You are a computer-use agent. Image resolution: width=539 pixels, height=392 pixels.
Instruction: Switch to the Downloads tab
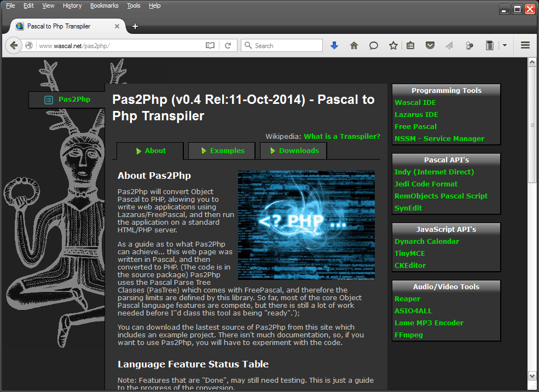point(299,150)
